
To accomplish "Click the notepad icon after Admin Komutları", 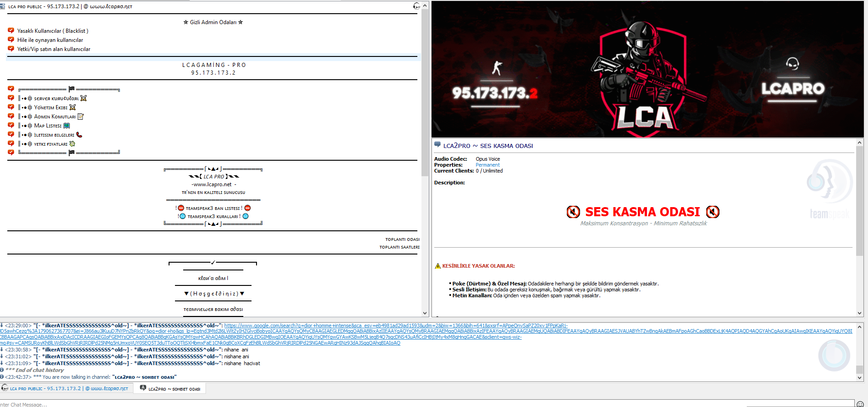I will coord(81,117).
